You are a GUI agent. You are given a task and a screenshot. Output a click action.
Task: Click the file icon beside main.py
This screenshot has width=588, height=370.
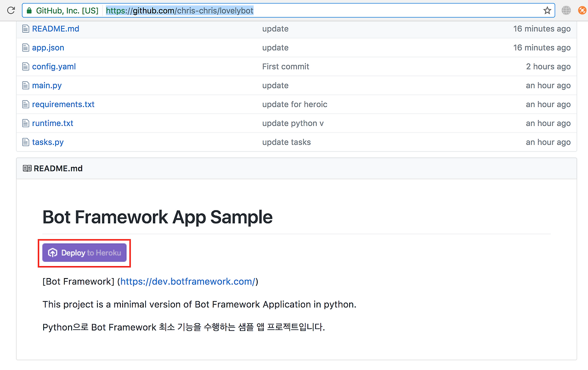tap(26, 85)
